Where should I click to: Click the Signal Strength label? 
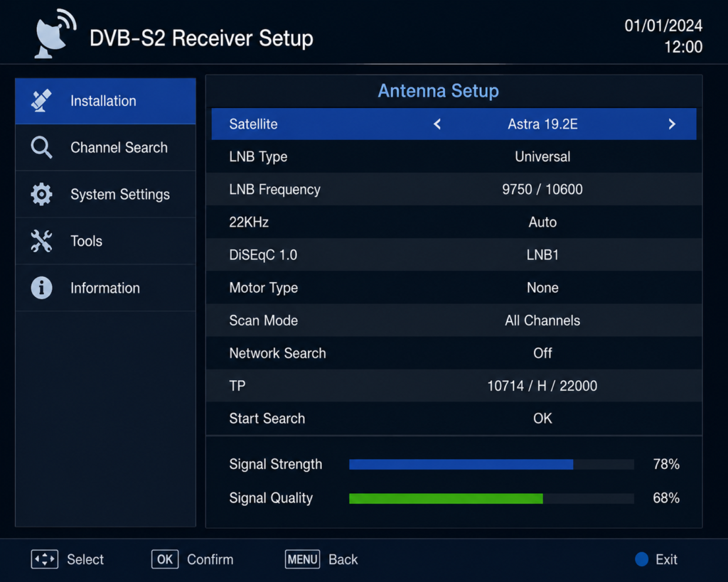(x=275, y=465)
